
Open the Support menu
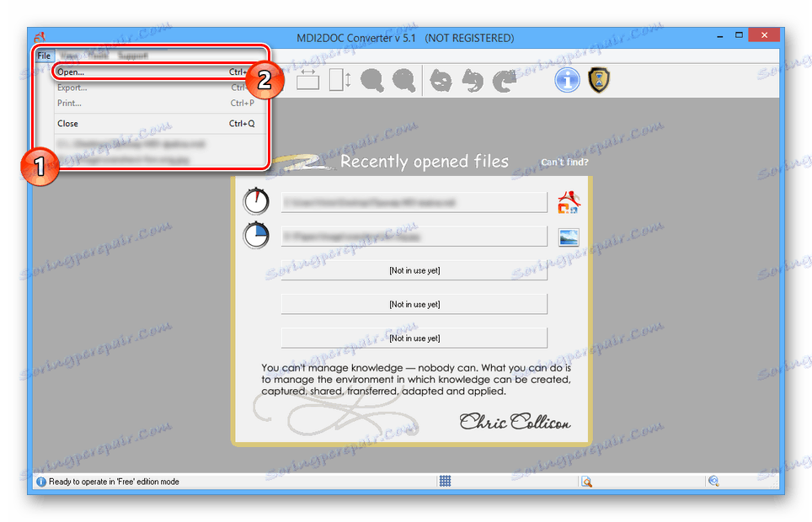coord(132,56)
